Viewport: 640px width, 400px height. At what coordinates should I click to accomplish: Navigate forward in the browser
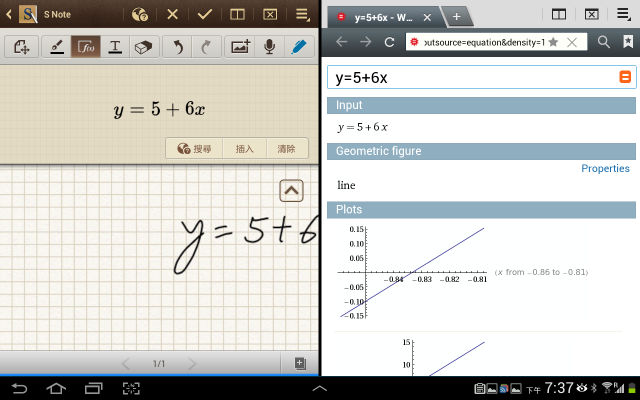[x=365, y=42]
